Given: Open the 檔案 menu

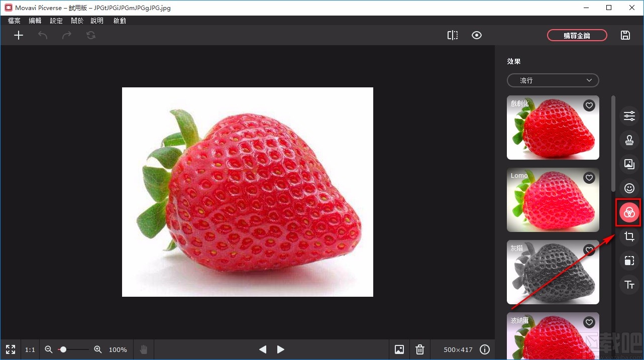Looking at the screenshot, I should 15,21.
